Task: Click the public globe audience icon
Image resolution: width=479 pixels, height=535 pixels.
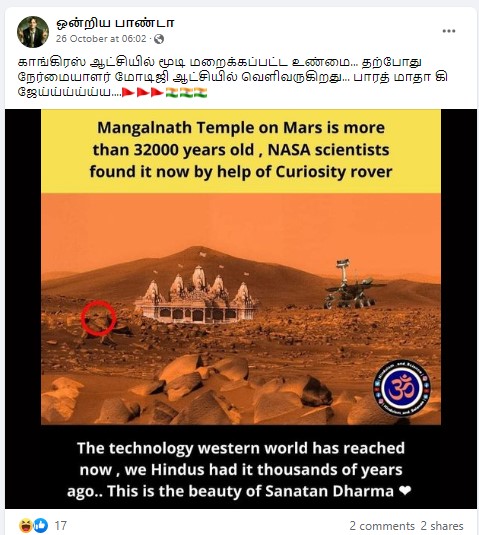Action: point(159,39)
